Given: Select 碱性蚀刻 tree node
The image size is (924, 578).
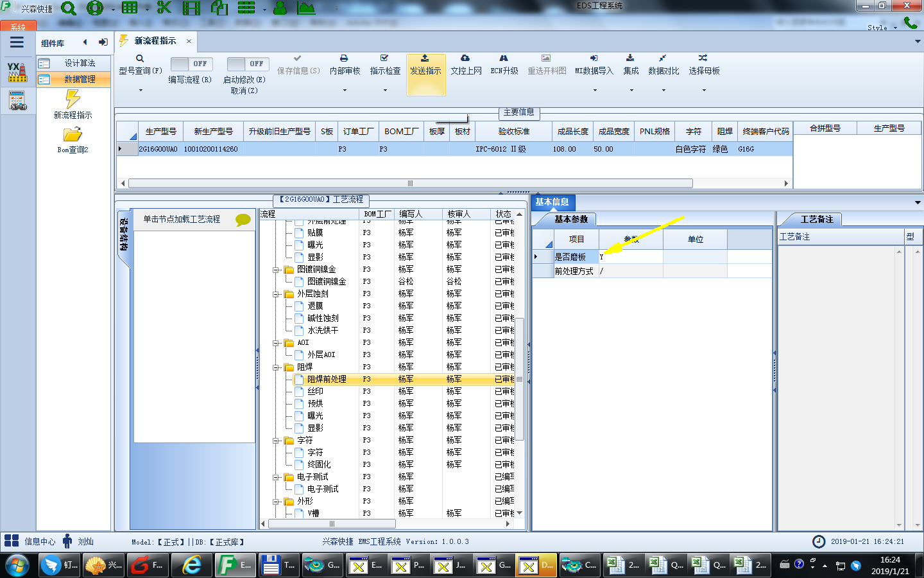Looking at the screenshot, I should 323,319.
